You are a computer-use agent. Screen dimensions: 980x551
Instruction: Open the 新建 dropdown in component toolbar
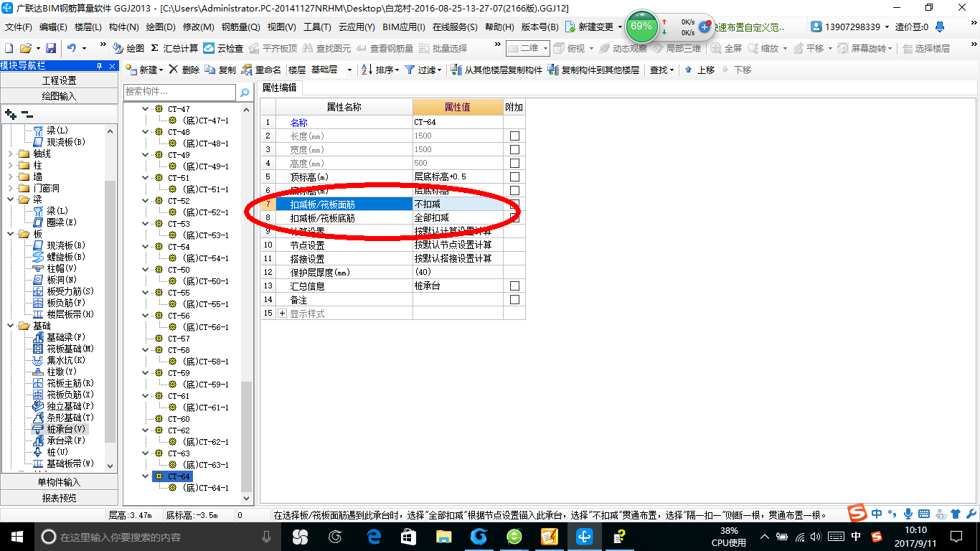pyautogui.click(x=144, y=70)
